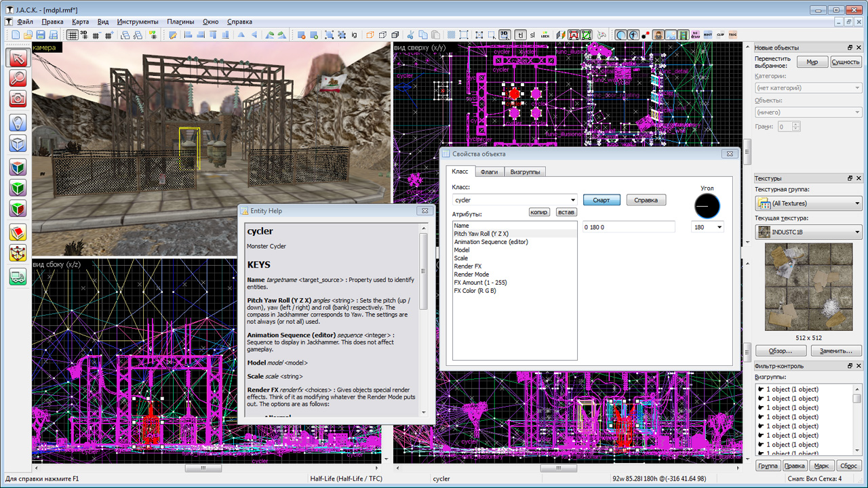Click the Zoom tool in left toolbar
868x488 pixels.
pyautogui.click(x=18, y=79)
